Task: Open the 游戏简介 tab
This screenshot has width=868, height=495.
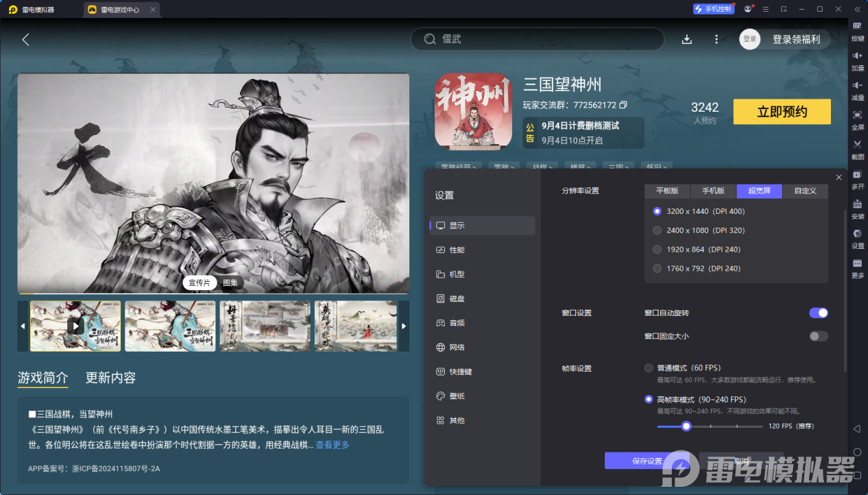Action: 43,378
